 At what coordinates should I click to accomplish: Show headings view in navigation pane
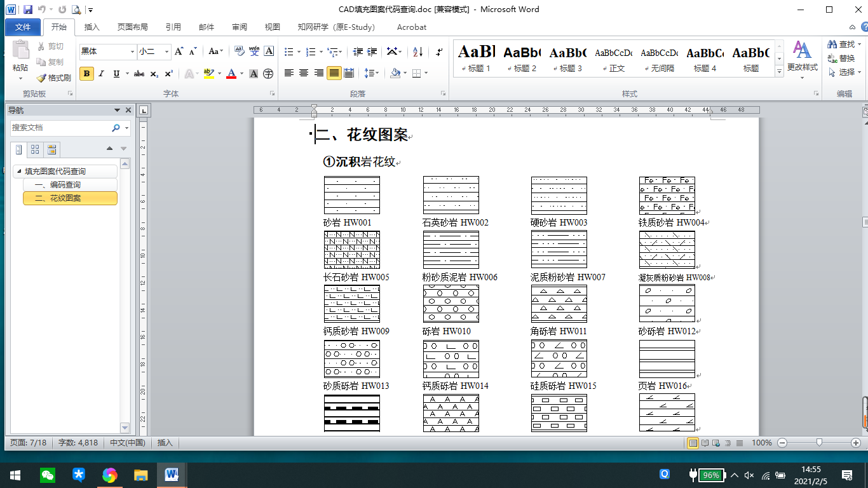18,149
